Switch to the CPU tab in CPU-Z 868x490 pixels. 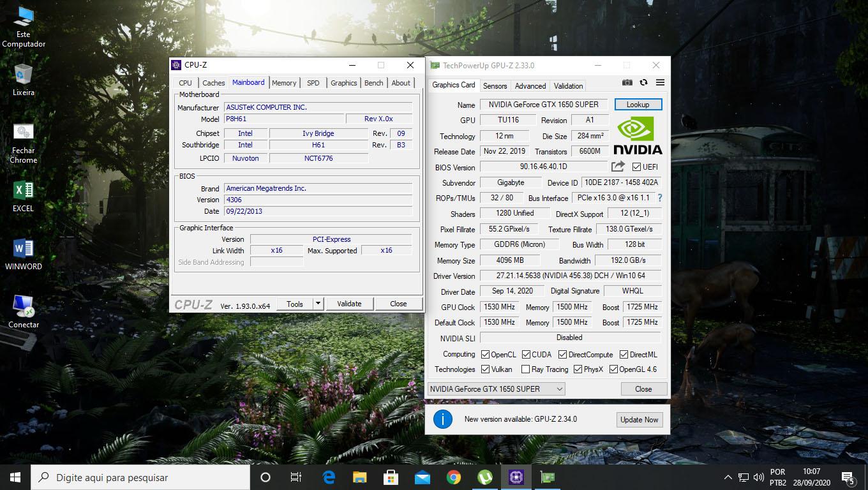(185, 83)
